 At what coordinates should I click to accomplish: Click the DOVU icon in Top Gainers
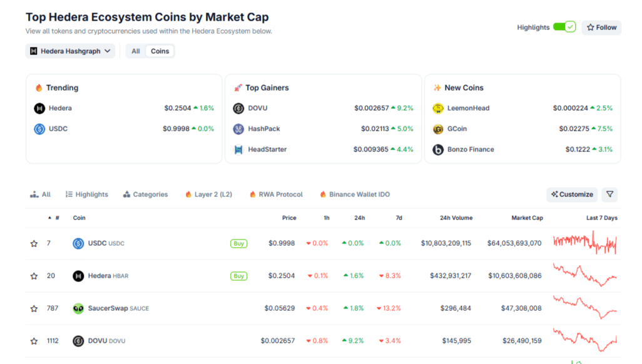pyautogui.click(x=238, y=108)
